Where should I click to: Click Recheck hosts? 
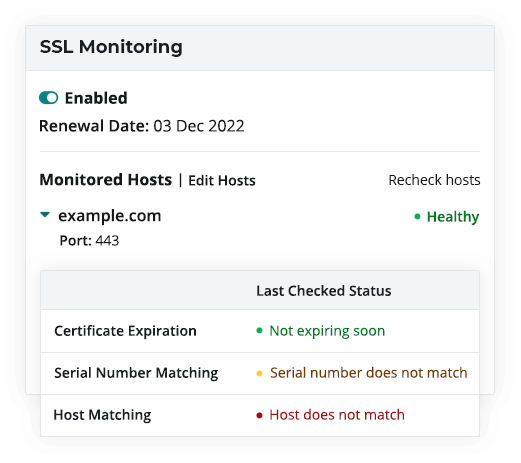pyautogui.click(x=434, y=180)
